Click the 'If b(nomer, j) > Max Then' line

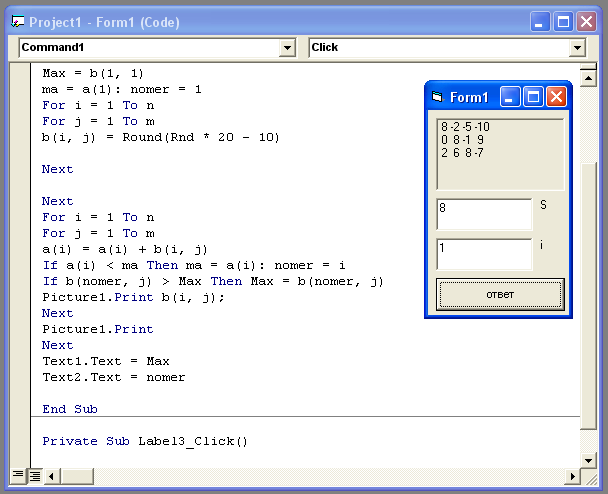pos(213,282)
